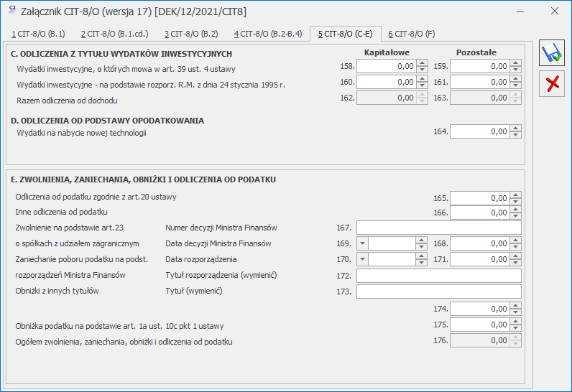Viewport: 572px width, 392px height.
Task: Click the "Kapitałowe" column header
Action: [387, 52]
